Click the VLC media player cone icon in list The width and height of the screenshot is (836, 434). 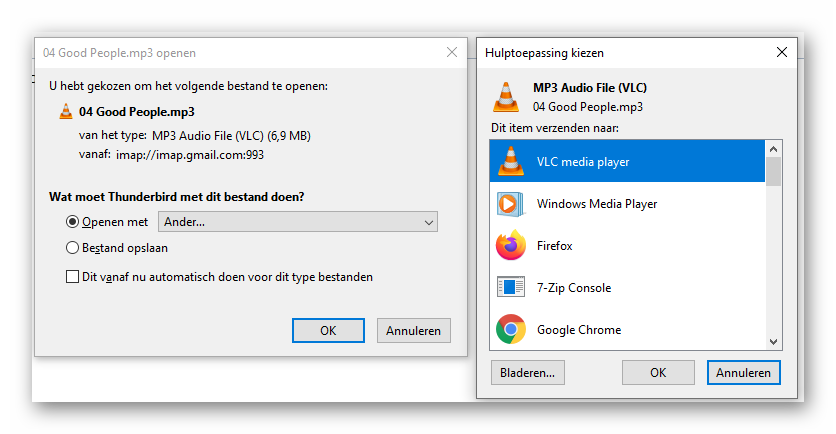point(511,161)
